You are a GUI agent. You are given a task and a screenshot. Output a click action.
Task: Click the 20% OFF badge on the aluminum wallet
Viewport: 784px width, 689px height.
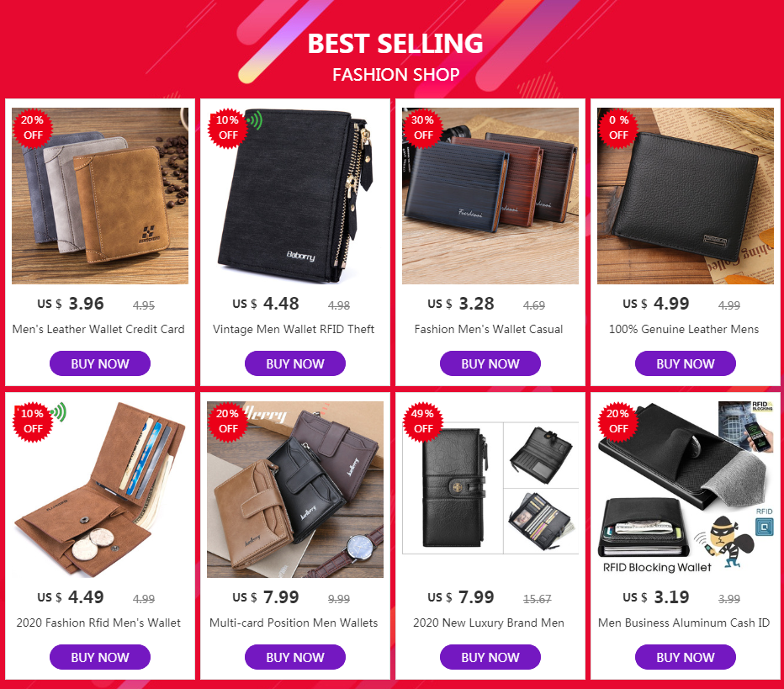coord(618,421)
